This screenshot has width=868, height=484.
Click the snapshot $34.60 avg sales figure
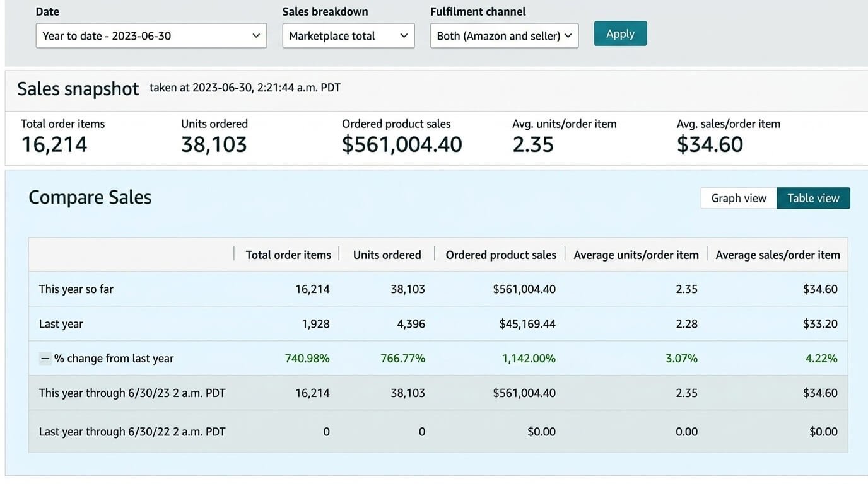pos(710,144)
